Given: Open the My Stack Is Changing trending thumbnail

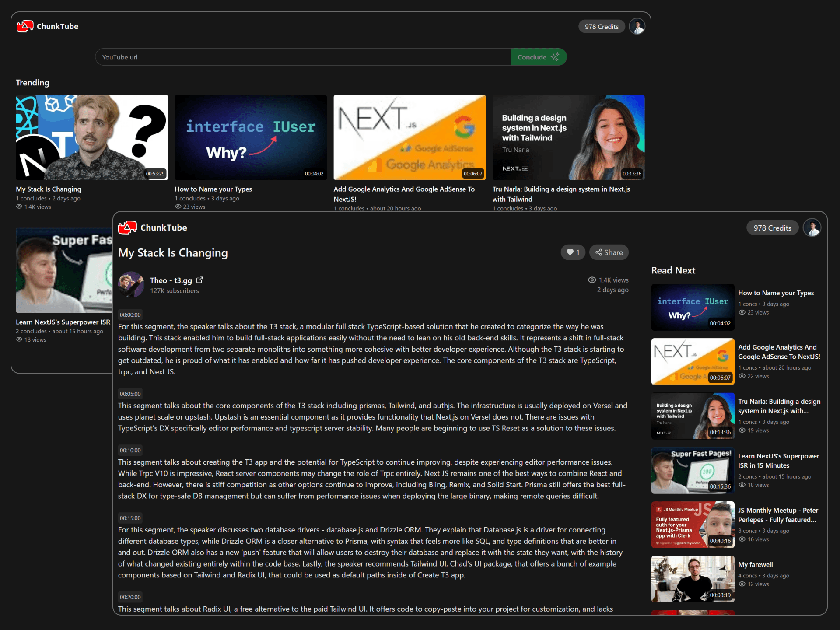Looking at the screenshot, I should [92, 137].
